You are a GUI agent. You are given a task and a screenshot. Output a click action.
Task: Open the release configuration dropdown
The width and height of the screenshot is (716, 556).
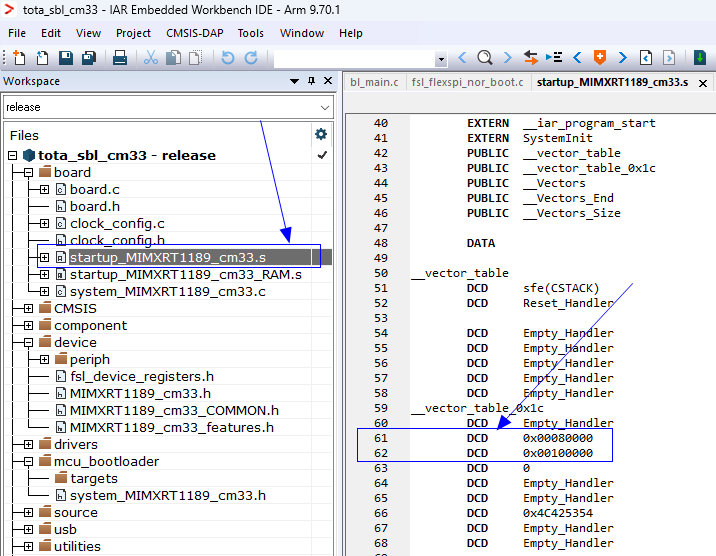(x=325, y=107)
